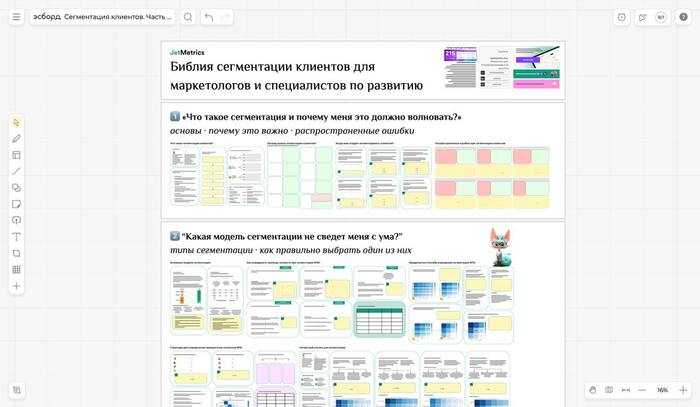Pick the shapes tool
This screenshot has height=407, width=700.
tap(17, 187)
